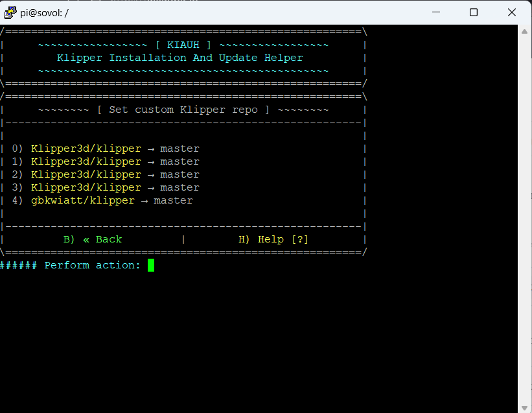
Task: Close the pi@sovol terminal window
Action: point(512,12)
